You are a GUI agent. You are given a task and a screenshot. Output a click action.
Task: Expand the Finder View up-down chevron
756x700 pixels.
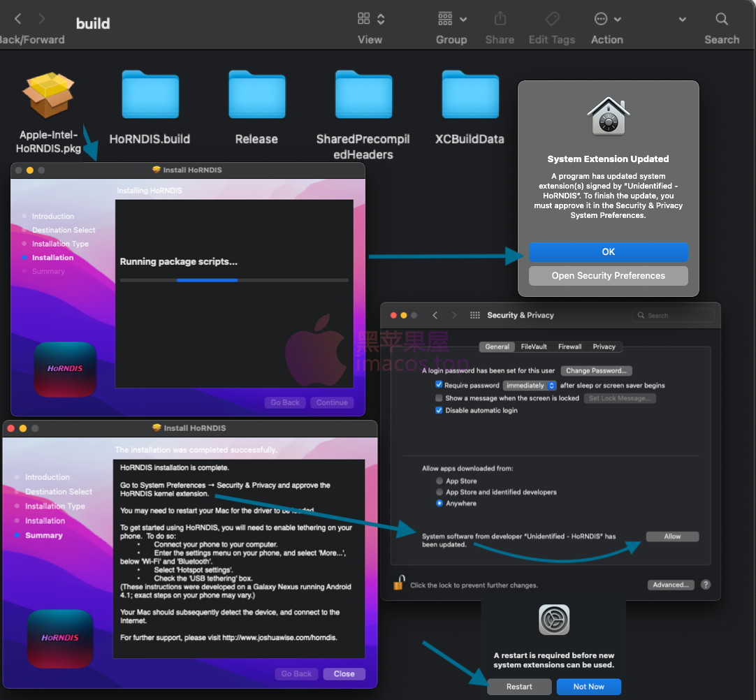pyautogui.click(x=381, y=20)
